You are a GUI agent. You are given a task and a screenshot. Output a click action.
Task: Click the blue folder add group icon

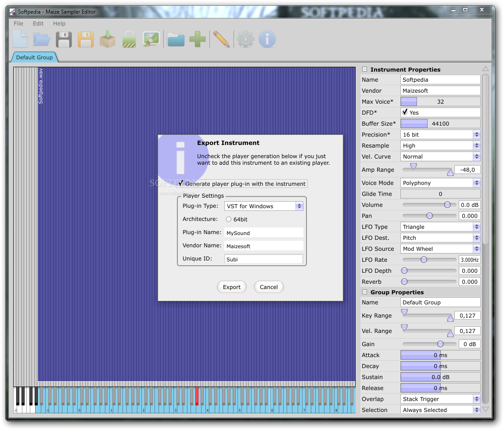click(176, 40)
